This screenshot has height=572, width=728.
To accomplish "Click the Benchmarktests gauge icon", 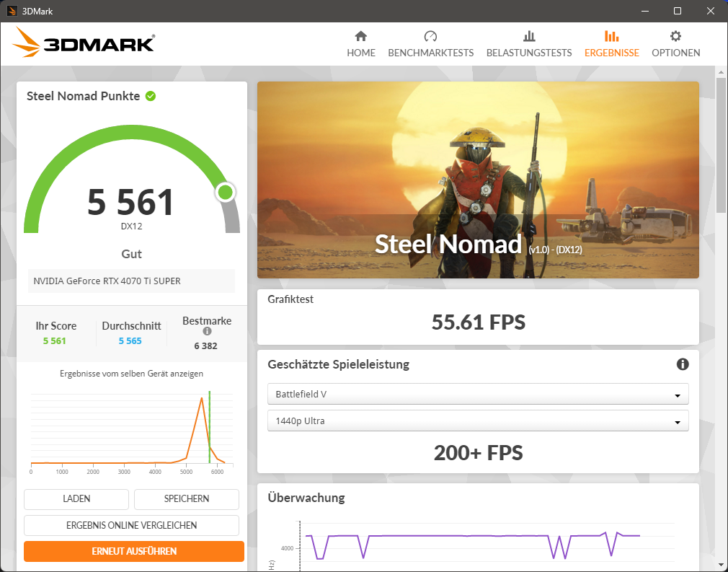I will pos(430,36).
